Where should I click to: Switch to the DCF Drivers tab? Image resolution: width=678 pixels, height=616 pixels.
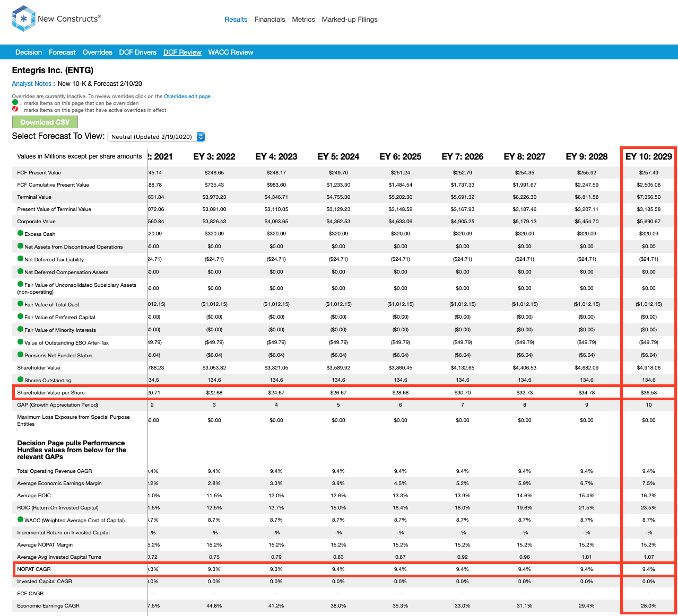pyautogui.click(x=138, y=52)
